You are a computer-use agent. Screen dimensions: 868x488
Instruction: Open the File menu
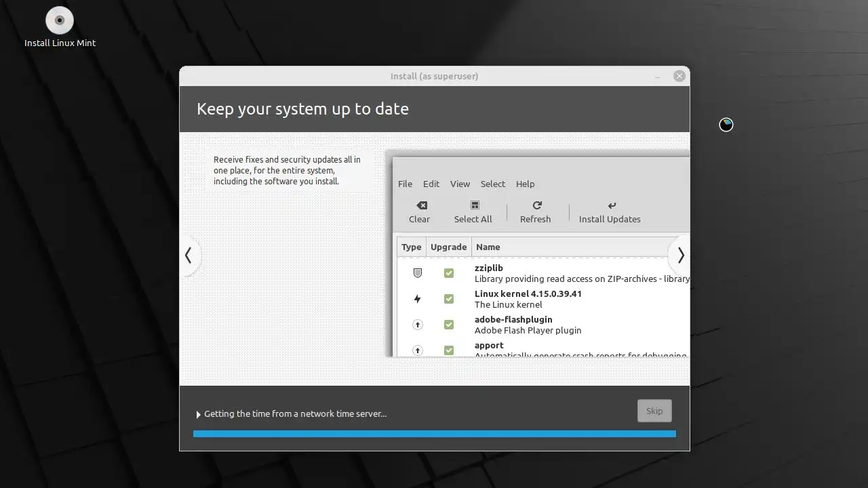[x=405, y=184]
